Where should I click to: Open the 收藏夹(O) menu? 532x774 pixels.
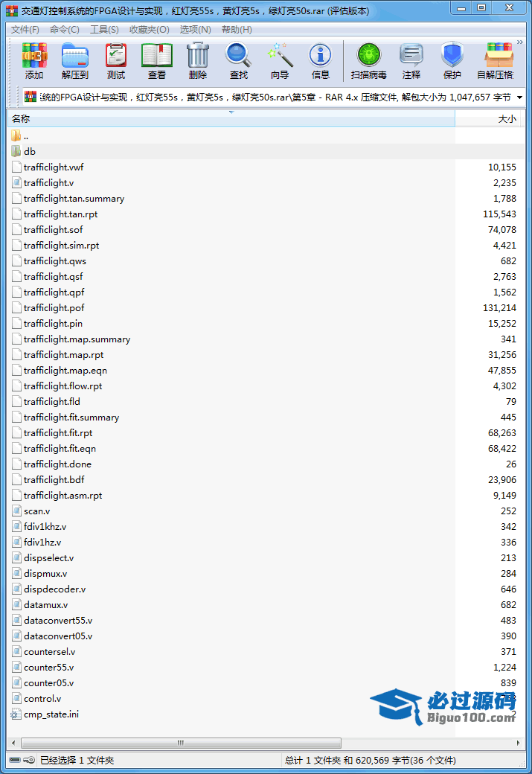[149, 30]
